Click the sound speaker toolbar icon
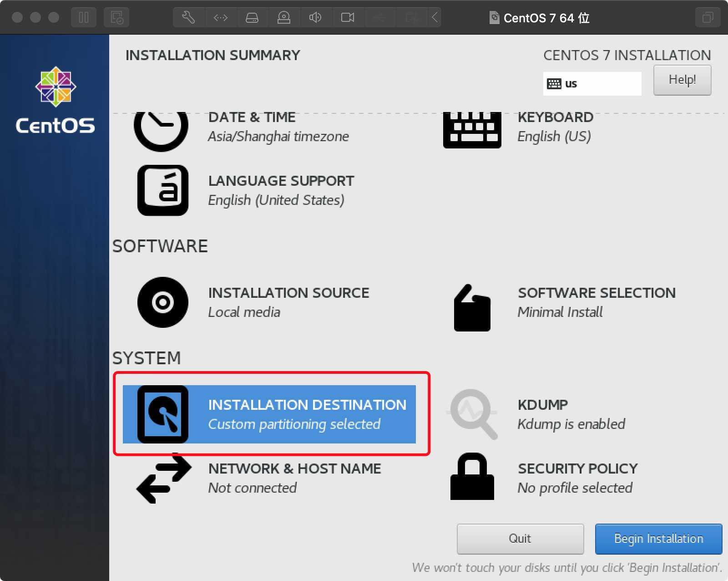Screen dimensions: 728x581 pyautogui.click(x=315, y=18)
